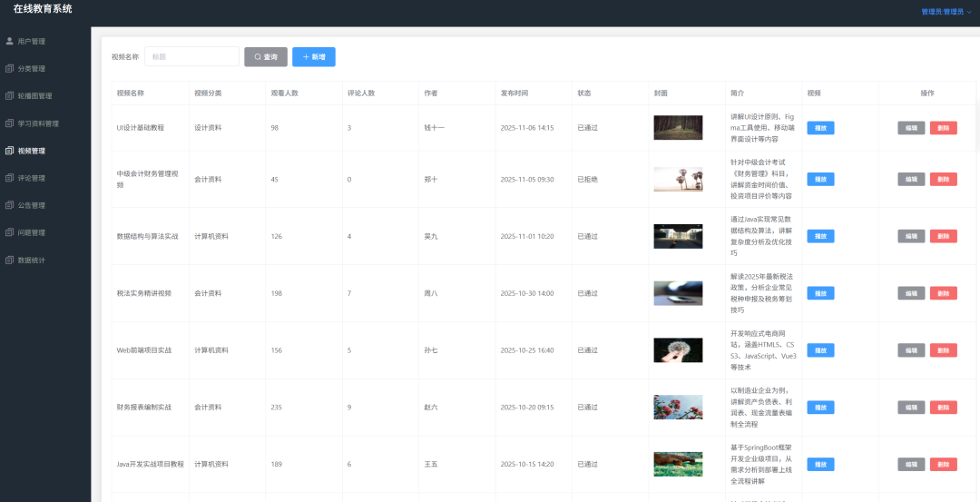Play the 税法实务精讲视频 video
This screenshot has width=980, height=502.
820,293
